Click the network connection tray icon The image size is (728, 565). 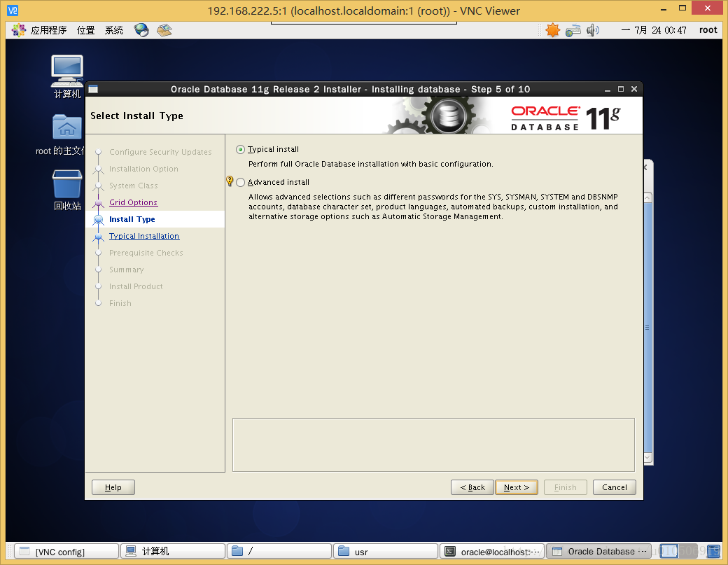[x=573, y=30]
